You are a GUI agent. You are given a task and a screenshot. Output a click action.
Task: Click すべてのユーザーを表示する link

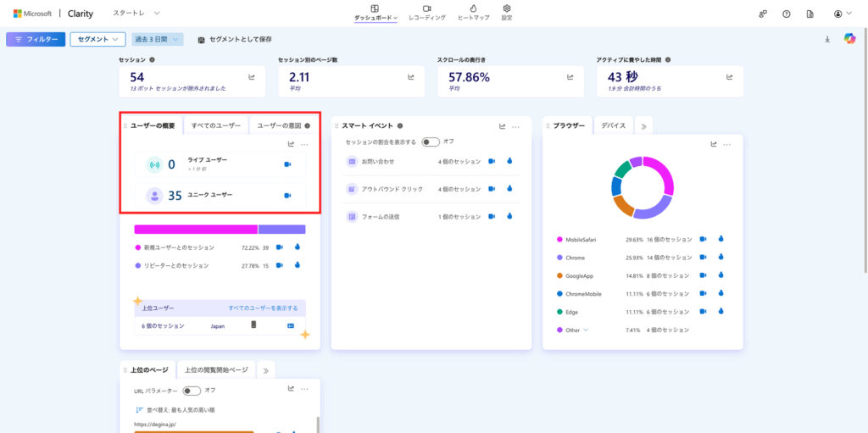pyautogui.click(x=263, y=308)
